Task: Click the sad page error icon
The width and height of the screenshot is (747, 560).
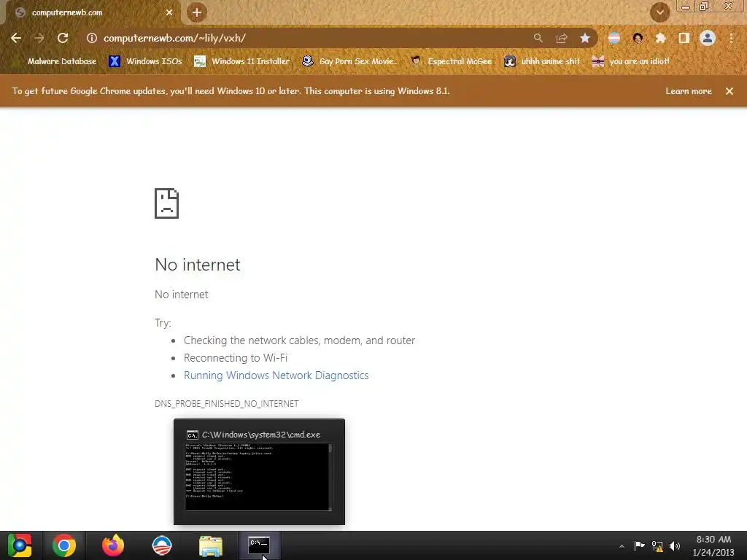Action: click(167, 203)
